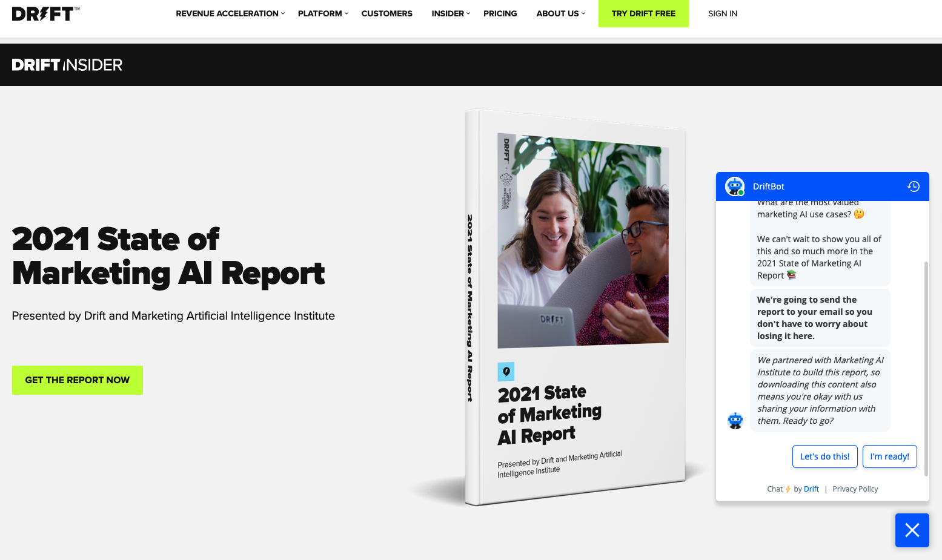
Task: Click the DriftBot avatar in chat header
Action: (x=735, y=186)
